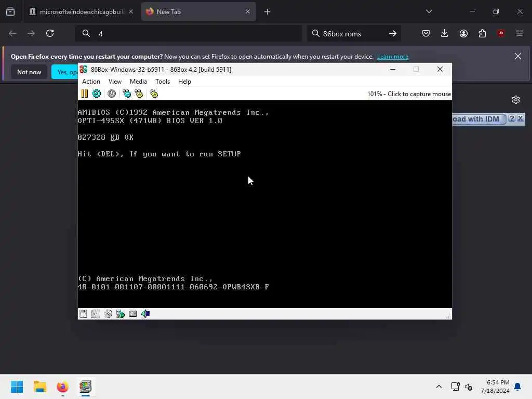Close the New Tab tab

pyautogui.click(x=248, y=12)
